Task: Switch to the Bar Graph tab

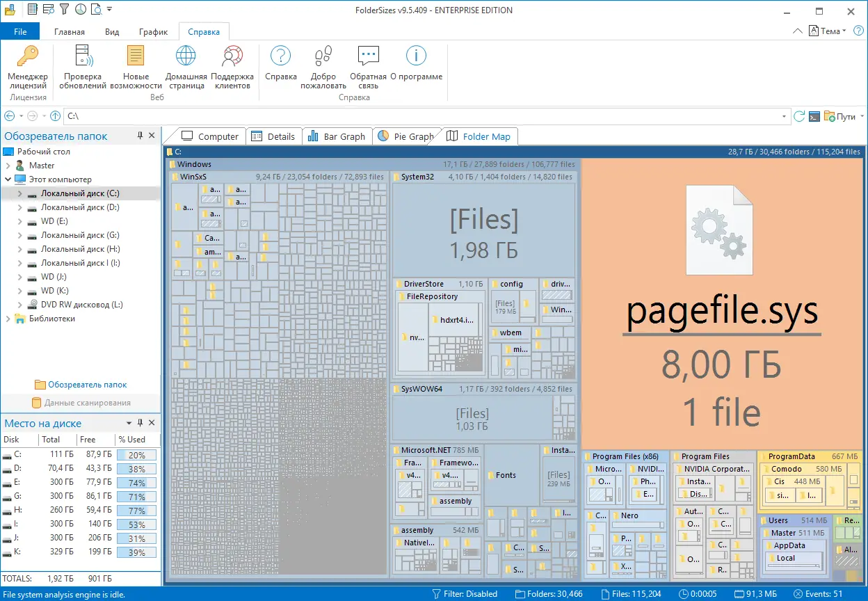Action: click(x=337, y=136)
